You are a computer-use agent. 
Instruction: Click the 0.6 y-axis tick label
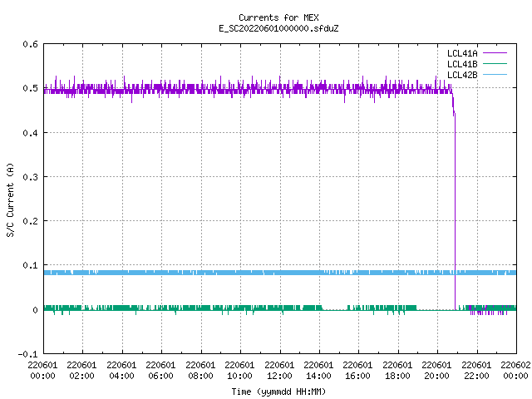pyautogui.click(x=30, y=44)
